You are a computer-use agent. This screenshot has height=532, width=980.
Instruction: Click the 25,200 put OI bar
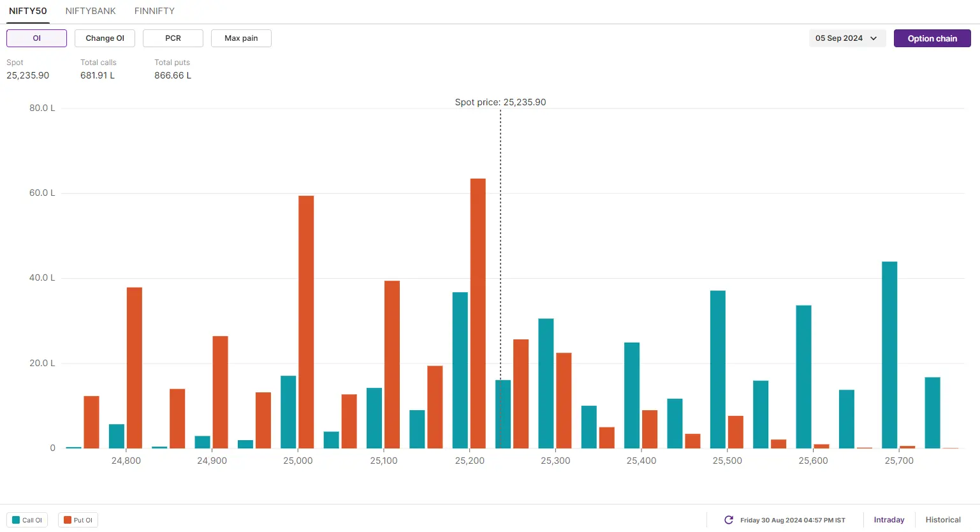coord(478,313)
